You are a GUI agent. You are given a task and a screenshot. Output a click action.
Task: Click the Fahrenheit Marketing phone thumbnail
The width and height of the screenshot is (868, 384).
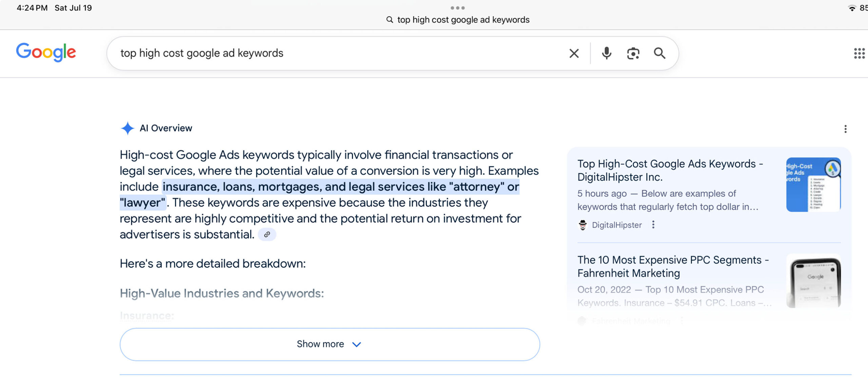(x=813, y=281)
